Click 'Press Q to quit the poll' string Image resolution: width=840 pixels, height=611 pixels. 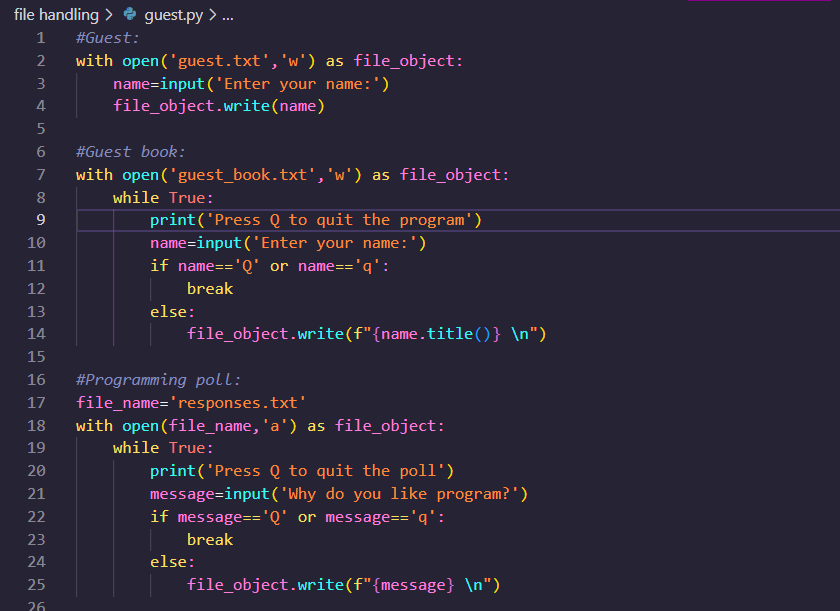[x=325, y=471]
